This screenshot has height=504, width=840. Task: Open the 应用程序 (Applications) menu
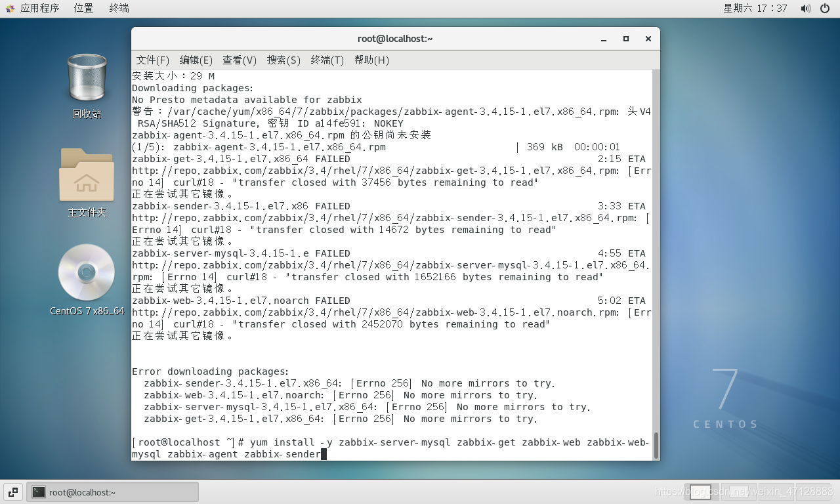click(x=39, y=9)
